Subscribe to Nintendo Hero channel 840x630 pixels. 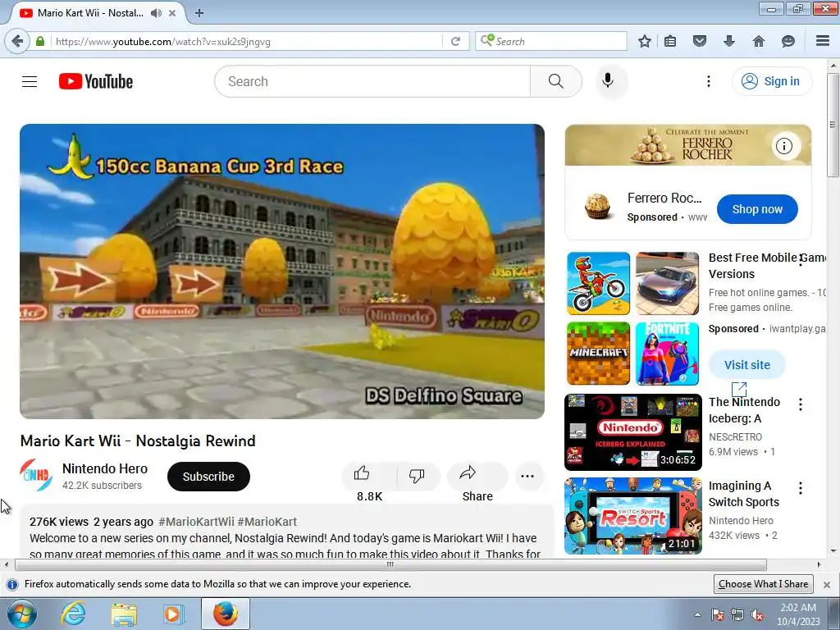[208, 477]
